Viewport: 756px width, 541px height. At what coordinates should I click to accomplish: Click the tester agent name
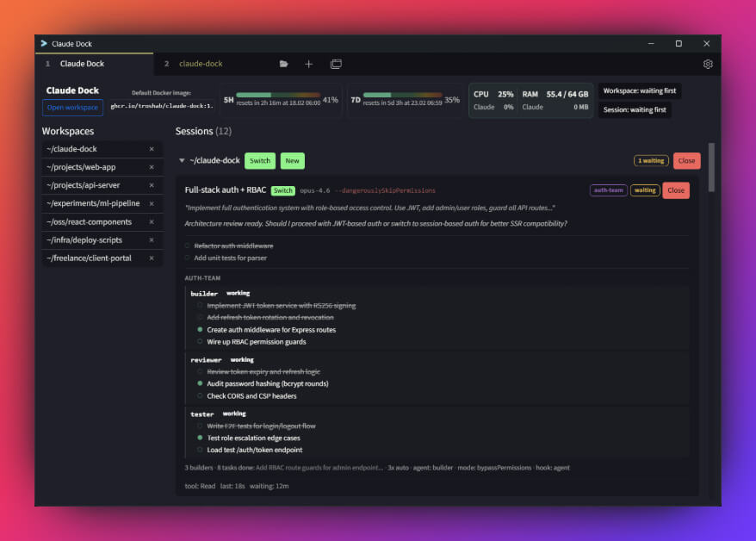(x=202, y=414)
